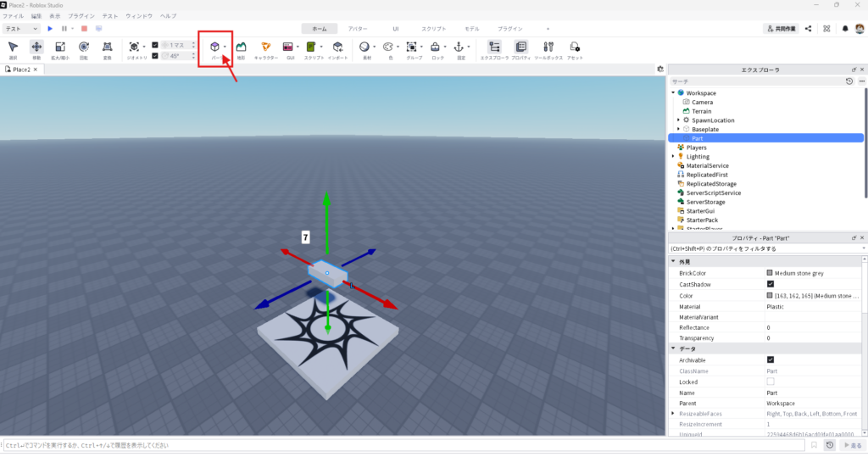Image resolution: width=868 pixels, height=468 pixels.
Task: Click the Anchor (固定) icon
Action: (x=459, y=47)
